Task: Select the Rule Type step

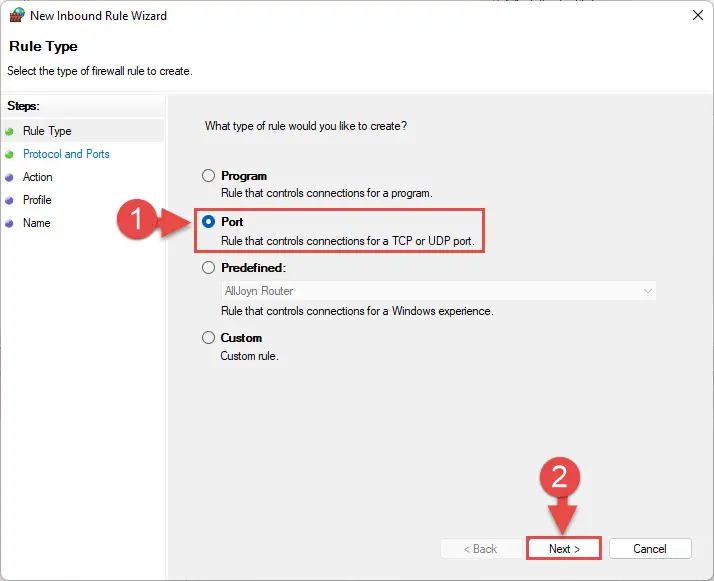Action: click(47, 131)
